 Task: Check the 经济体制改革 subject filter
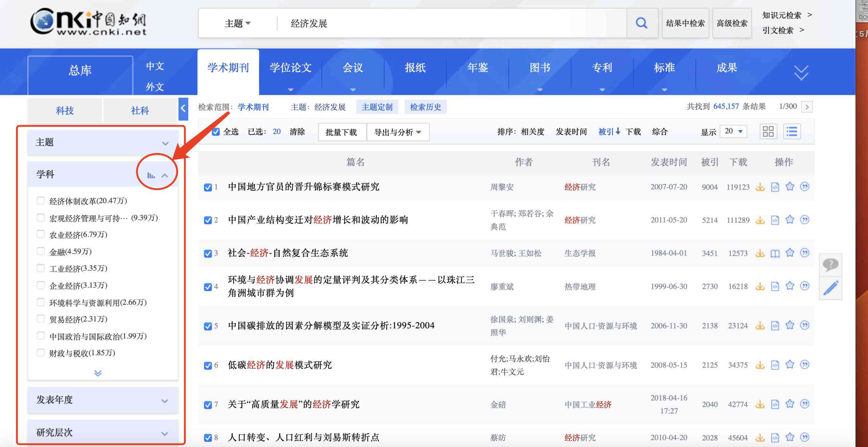tap(40, 201)
